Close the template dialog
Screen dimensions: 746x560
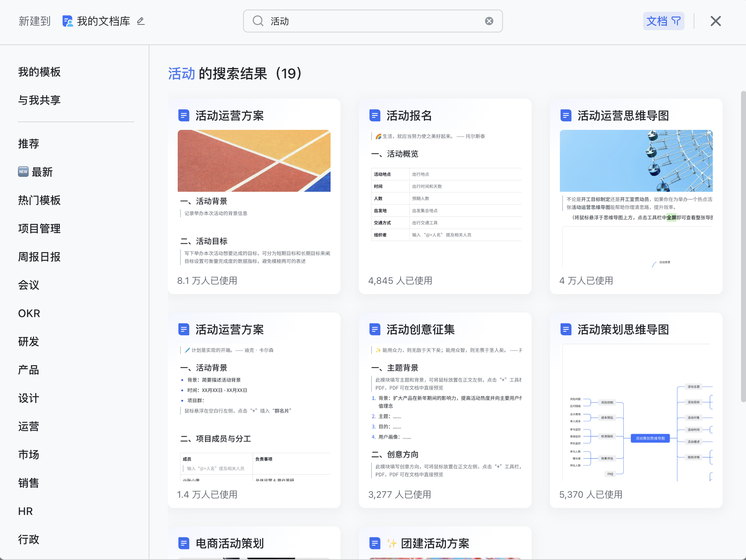tap(715, 21)
